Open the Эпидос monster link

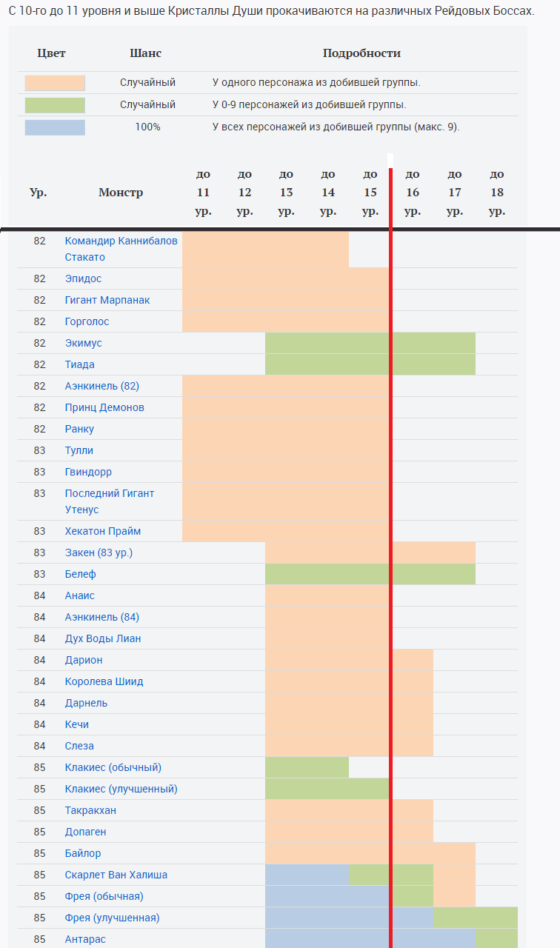83,278
